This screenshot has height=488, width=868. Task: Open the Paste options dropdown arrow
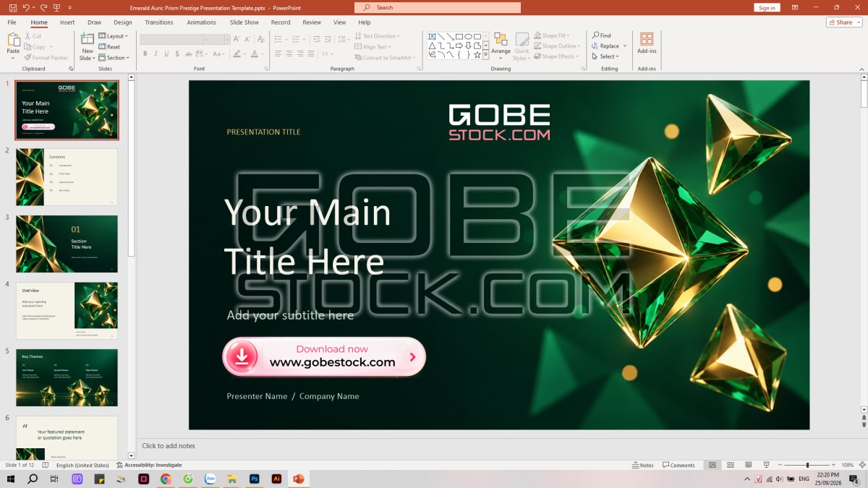(x=13, y=57)
